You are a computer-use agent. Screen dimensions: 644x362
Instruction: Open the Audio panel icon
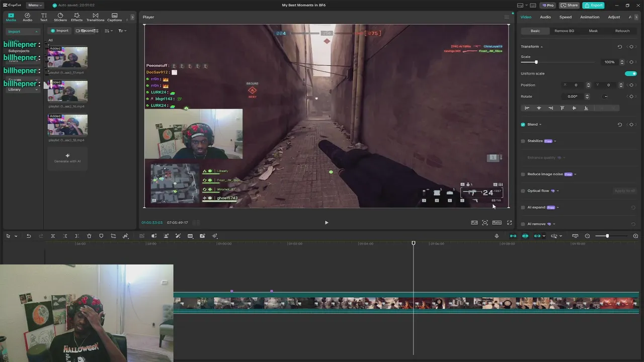27,17
